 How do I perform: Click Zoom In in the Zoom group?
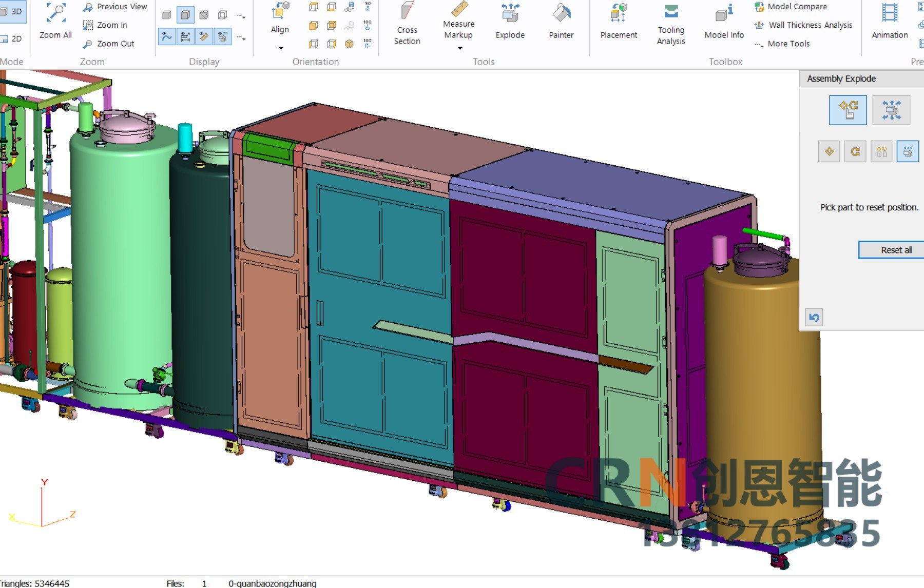pyautogui.click(x=105, y=25)
